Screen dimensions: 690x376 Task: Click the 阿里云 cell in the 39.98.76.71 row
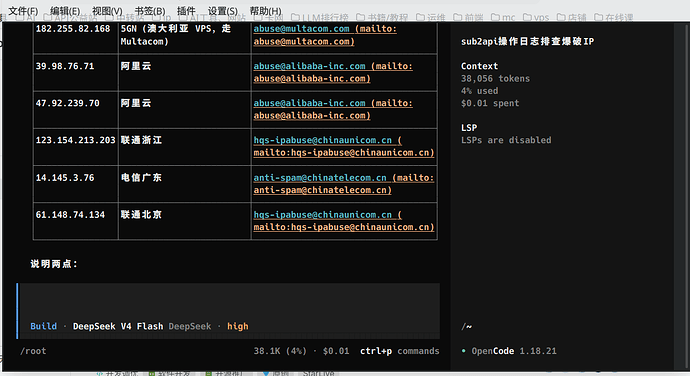coord(136,66)
